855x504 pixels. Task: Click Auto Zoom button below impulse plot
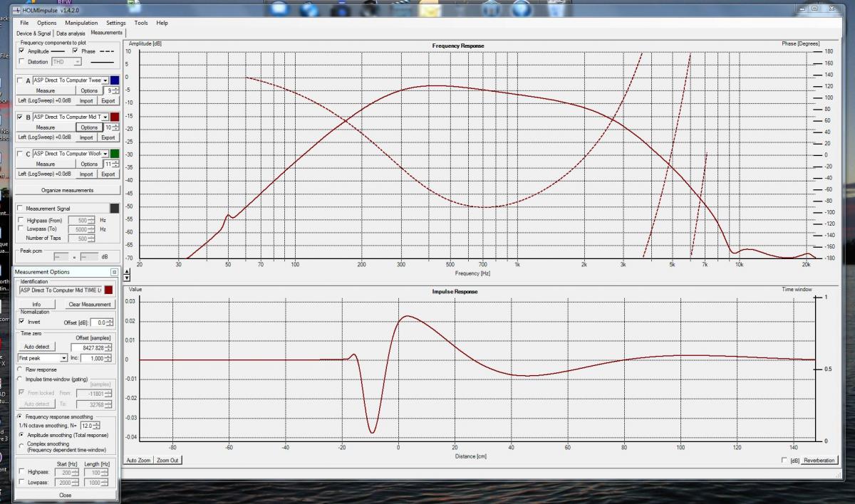point(139,461)
